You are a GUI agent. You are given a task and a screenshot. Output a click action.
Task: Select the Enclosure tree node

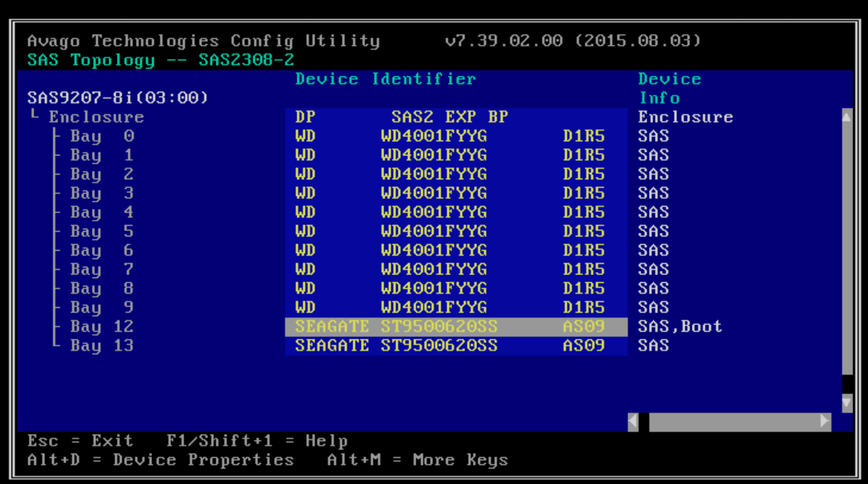96,117
